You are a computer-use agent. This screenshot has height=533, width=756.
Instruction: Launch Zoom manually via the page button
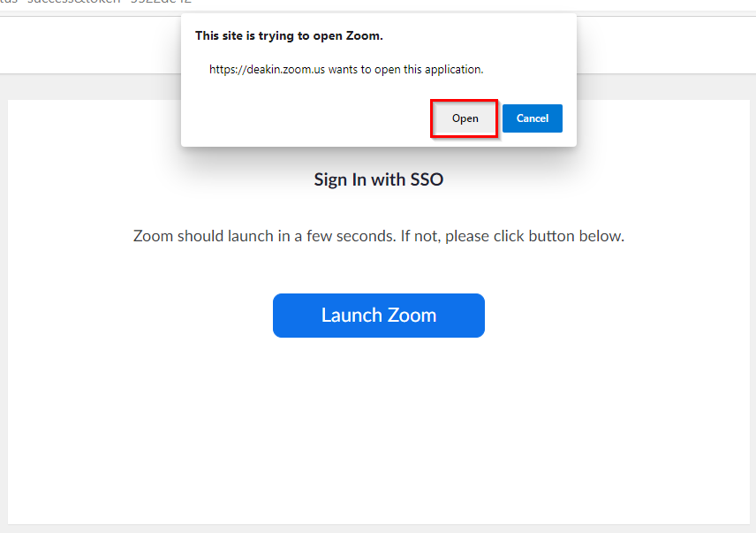tap(378, 315)
